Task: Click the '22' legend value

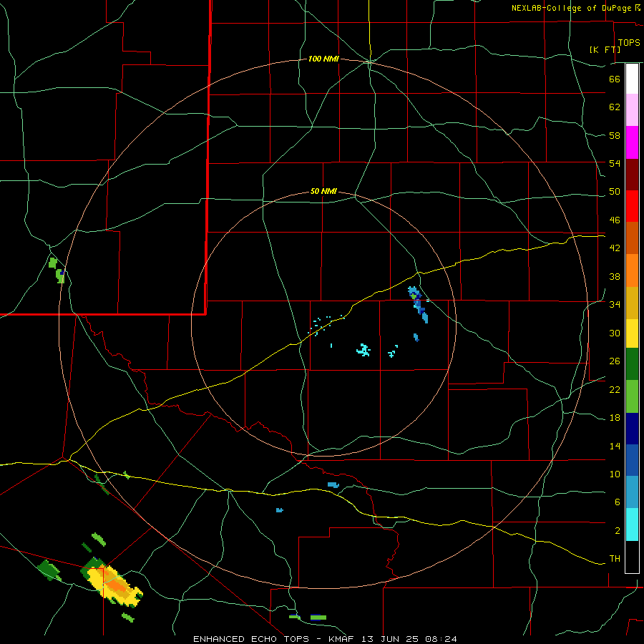Action: (615, 390)
